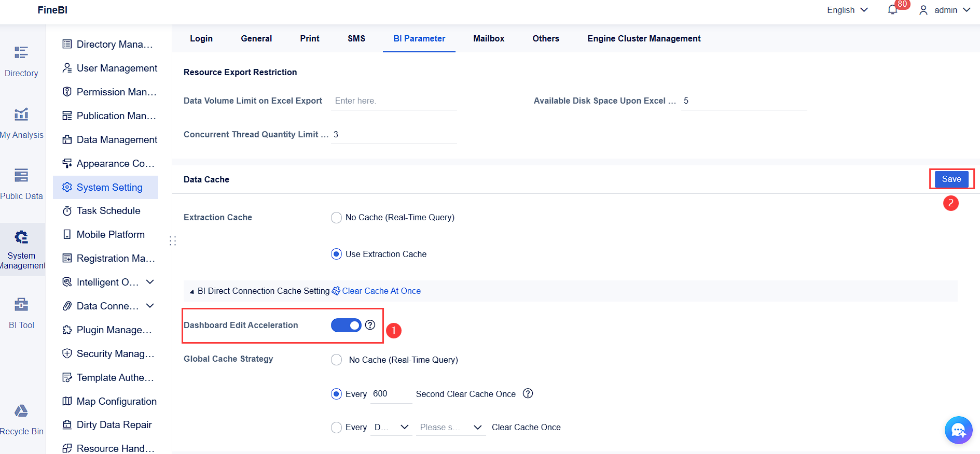Open Dirty Data Repair in the sidebar
Viewport: 980px width, 454px height.
click(107, 425)
